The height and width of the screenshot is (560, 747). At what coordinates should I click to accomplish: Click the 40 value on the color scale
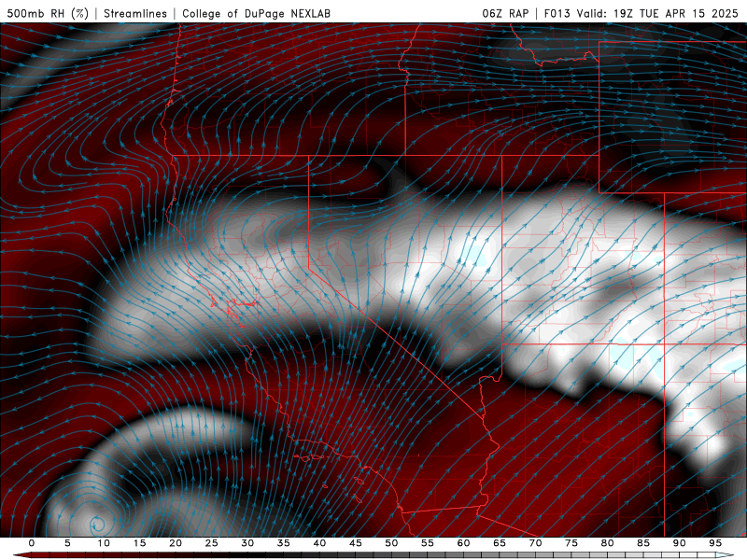(319, 543)
